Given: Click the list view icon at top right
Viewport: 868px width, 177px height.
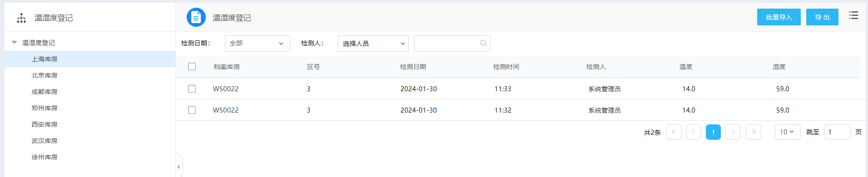Looking at the screenshot, I should (x=853, y=15).
